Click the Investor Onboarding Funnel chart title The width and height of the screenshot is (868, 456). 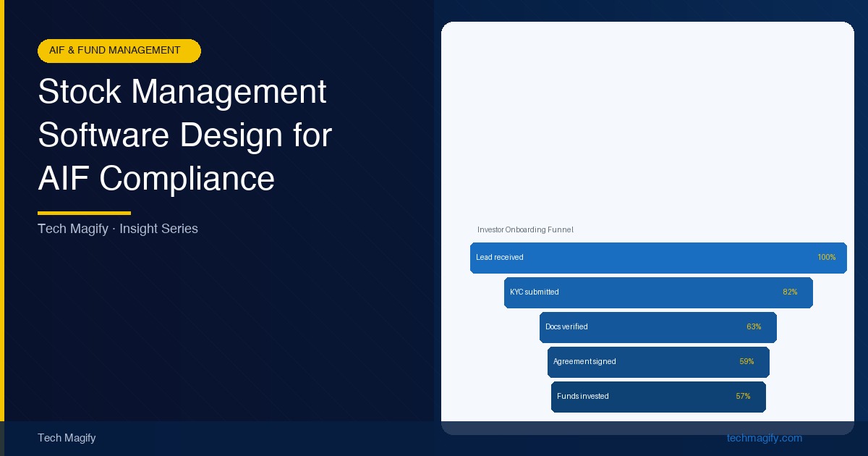click(x=525, y=229)
